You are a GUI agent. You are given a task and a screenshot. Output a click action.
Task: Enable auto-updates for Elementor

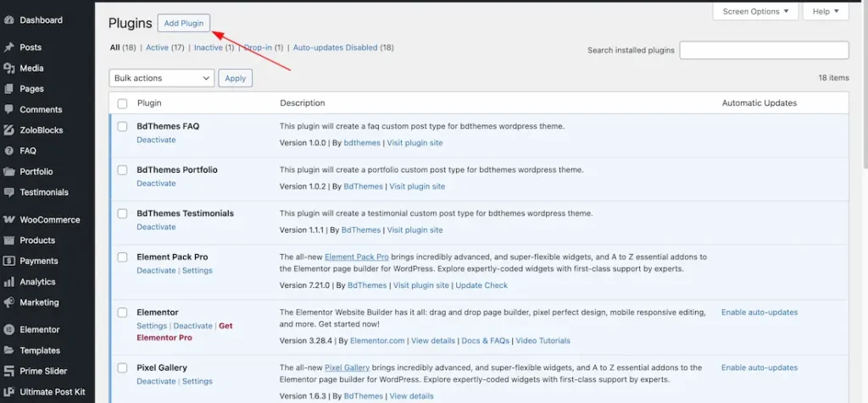tap(759, 312)
